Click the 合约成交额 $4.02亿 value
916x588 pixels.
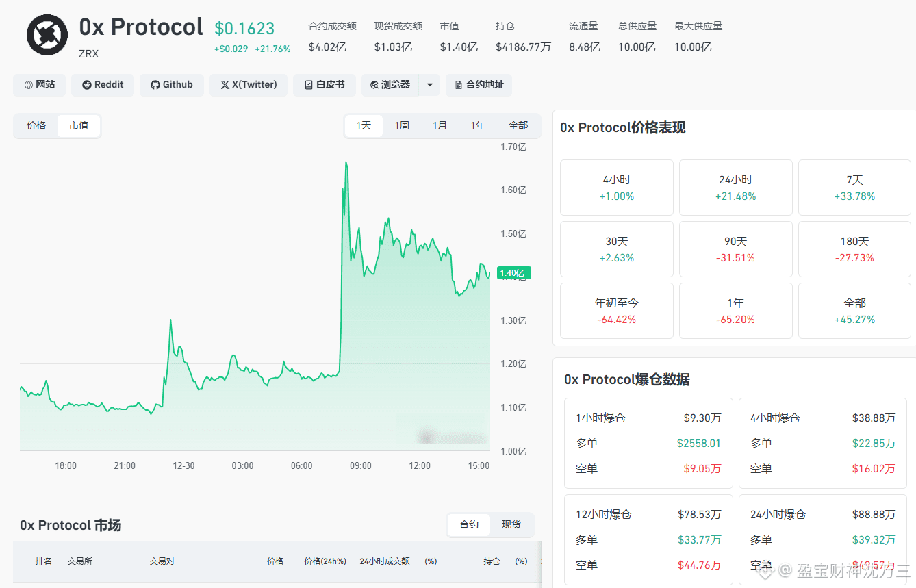coord(327,47)
